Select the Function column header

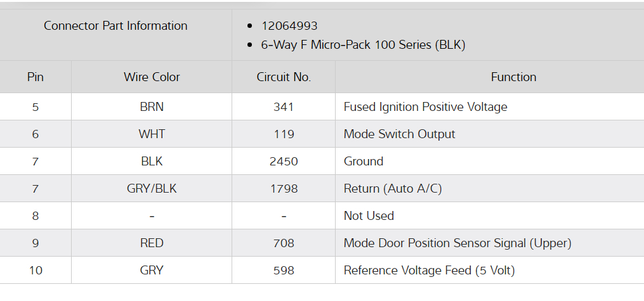point(513,77)
